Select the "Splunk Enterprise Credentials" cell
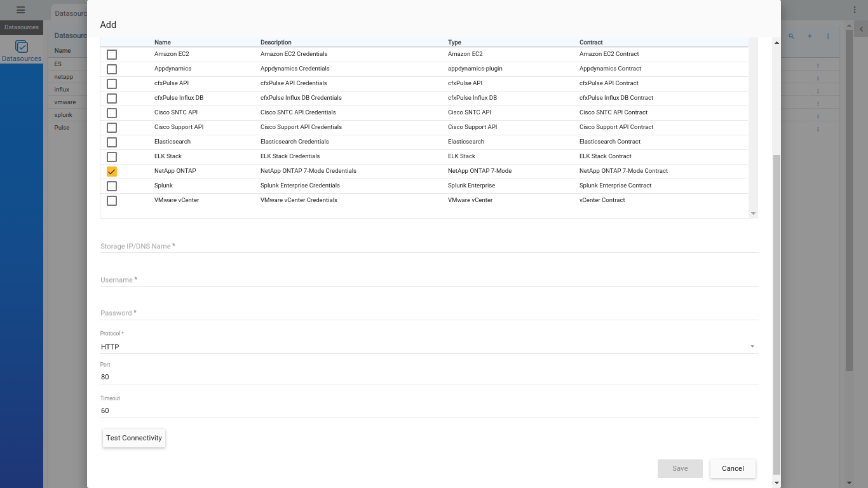This screenshot has width=868, height=488. (300, 186)
